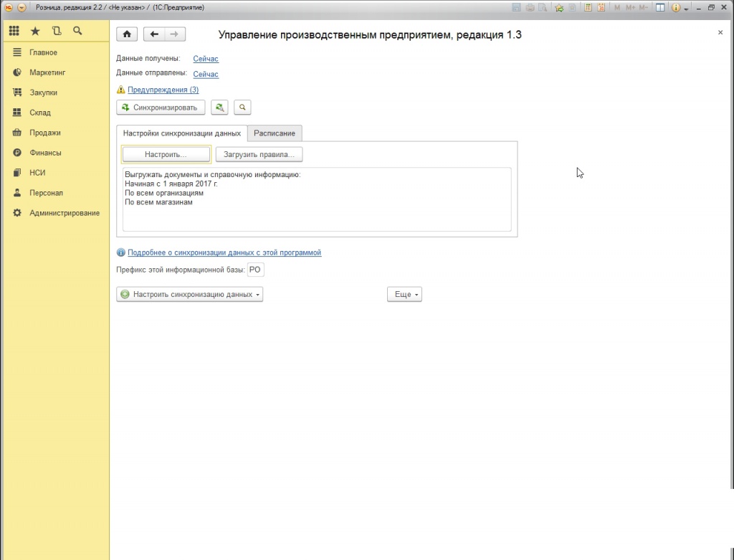Open the calendar icon in title bar
734x560 pixels.
(x=601, y=7)
